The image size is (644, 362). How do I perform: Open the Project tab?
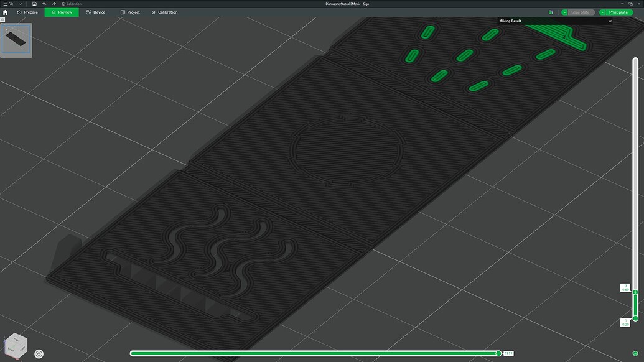pyautogui.click(x=130, y=12)
